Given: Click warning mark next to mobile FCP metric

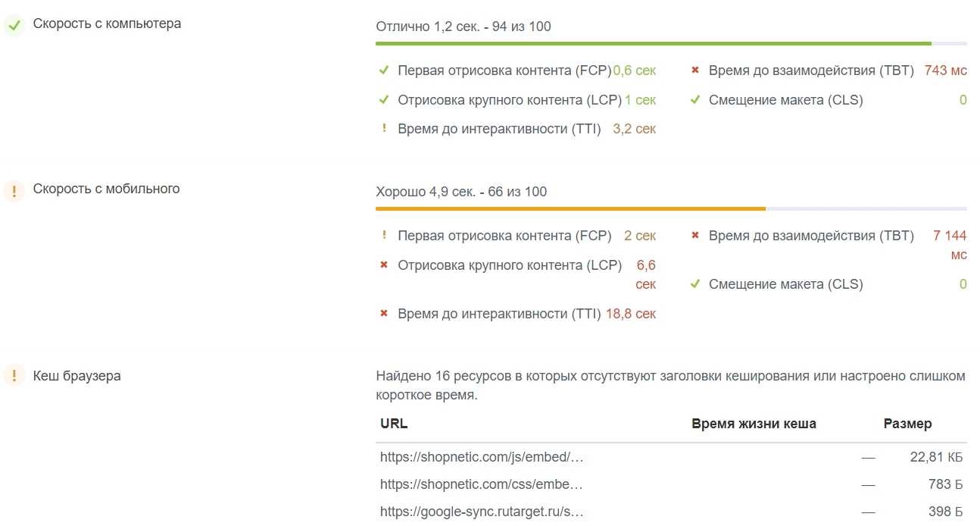Looking at the screenshot, I should click(384, 236).
